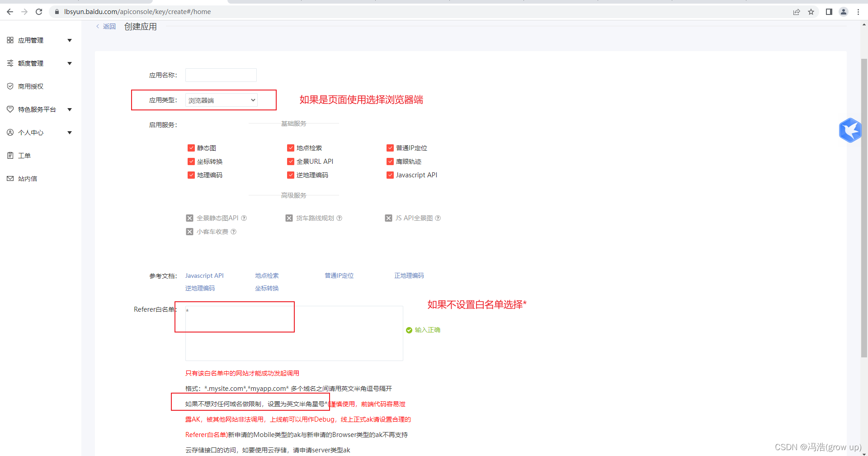
Task: Click the address bar lock icon
Action: tap(57, 12)
